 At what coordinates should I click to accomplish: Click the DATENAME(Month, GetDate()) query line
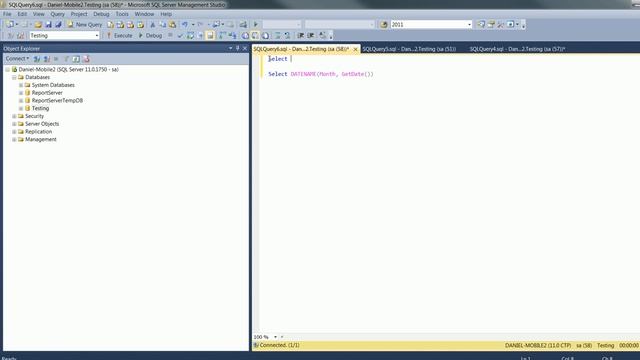(321, 74)
